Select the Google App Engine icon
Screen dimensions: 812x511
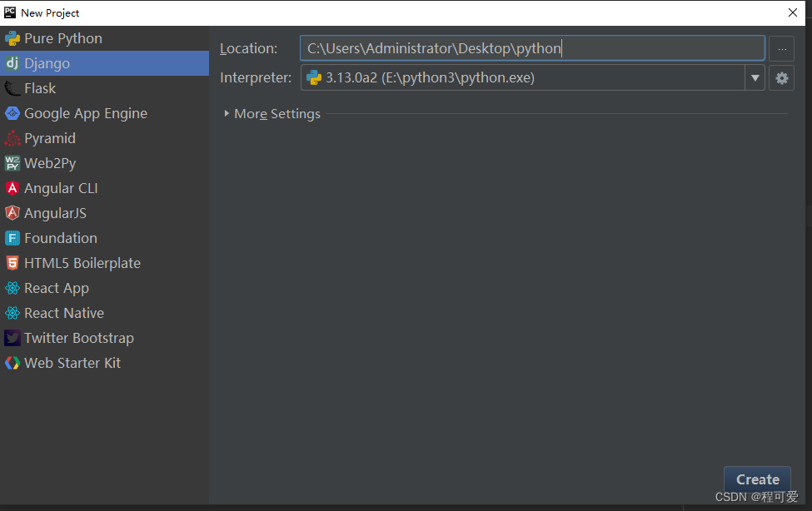coord(13,113)
